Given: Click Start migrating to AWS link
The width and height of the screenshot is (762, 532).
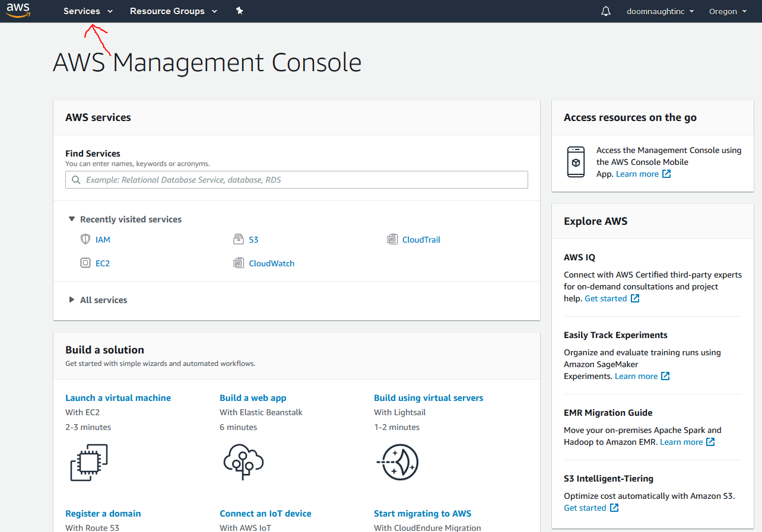Looking at the screenshot, I should pyautogui.click(x=423, y=514).
